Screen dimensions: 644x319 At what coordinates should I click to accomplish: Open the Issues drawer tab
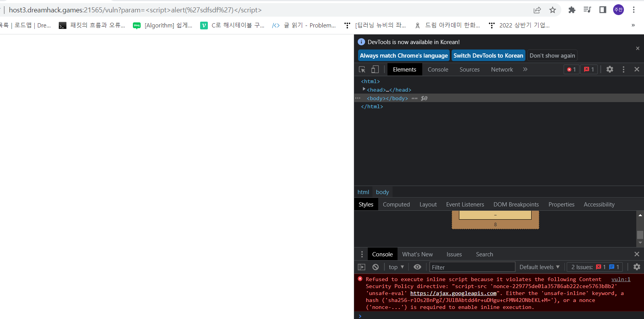click(454, 254)
